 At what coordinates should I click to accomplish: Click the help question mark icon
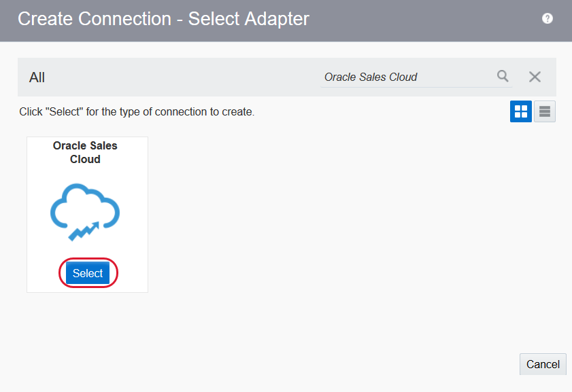pyautogui.click(x=548, y=18)
